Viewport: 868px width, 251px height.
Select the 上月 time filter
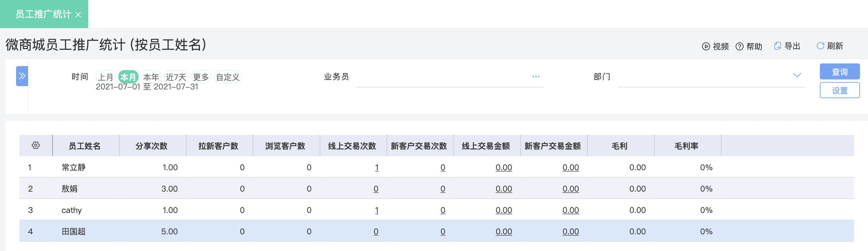[x=105, y=77]
